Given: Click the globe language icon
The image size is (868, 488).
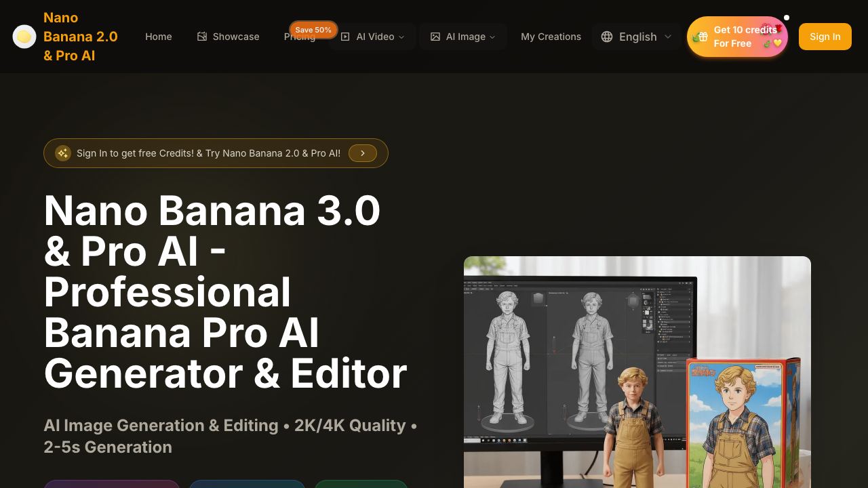Looking at the screenshot, I should [607, 37].
